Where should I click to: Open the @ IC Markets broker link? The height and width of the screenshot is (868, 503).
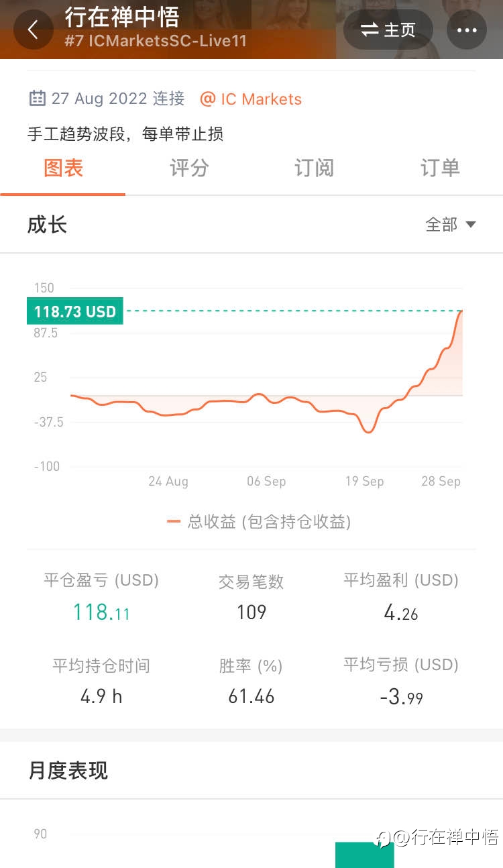pos(251,99)
